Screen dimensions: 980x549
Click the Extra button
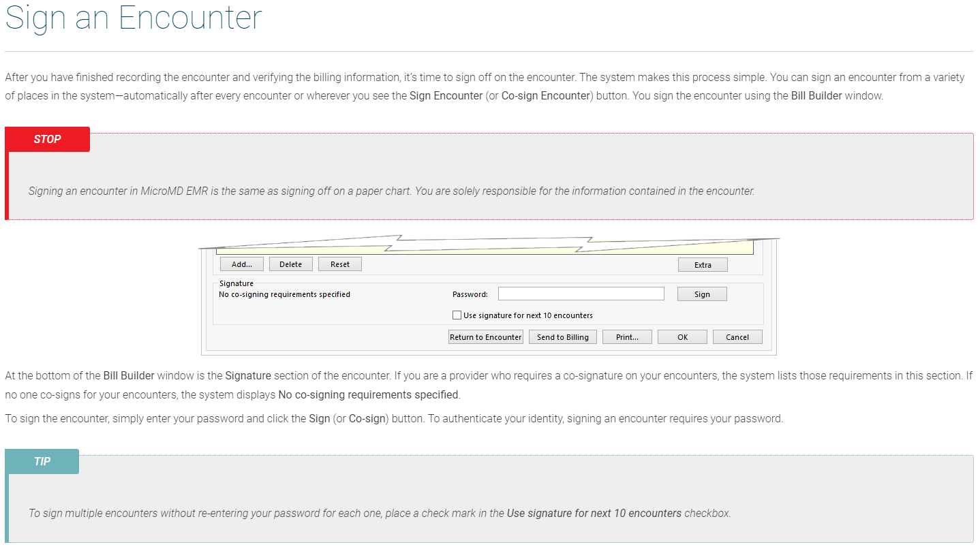pos(703,265)
